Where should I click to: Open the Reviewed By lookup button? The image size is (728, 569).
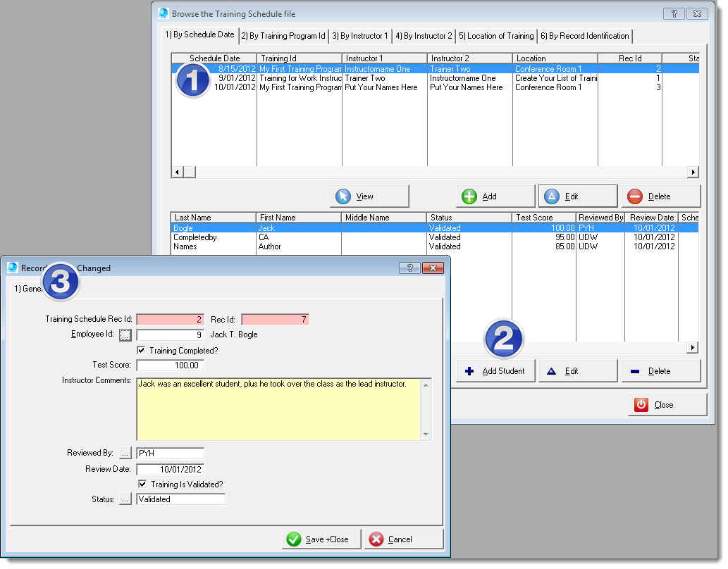(x=125, y=453)
